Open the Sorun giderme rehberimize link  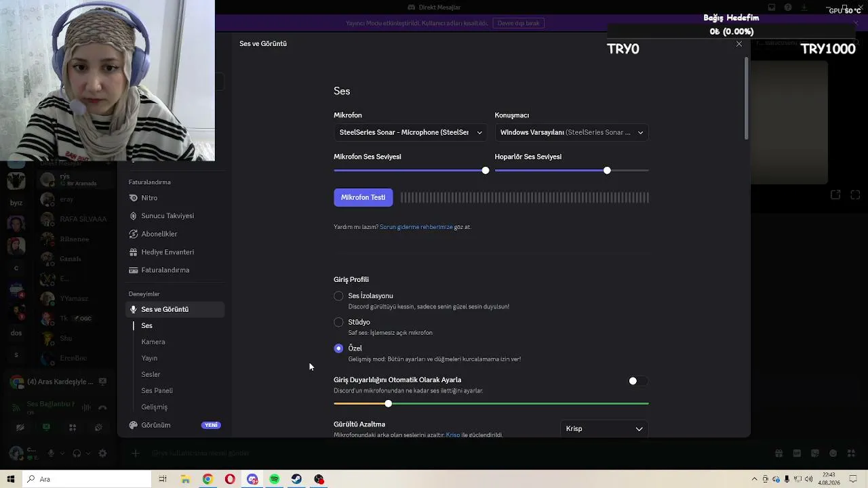(x=416, y=227)
